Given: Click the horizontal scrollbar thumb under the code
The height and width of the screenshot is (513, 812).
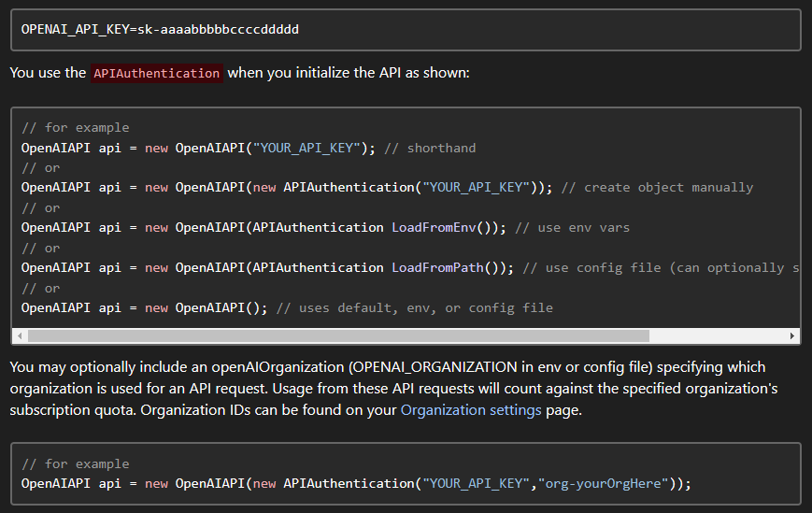Looking at the screenshot, I should click(x=336, y=336).
